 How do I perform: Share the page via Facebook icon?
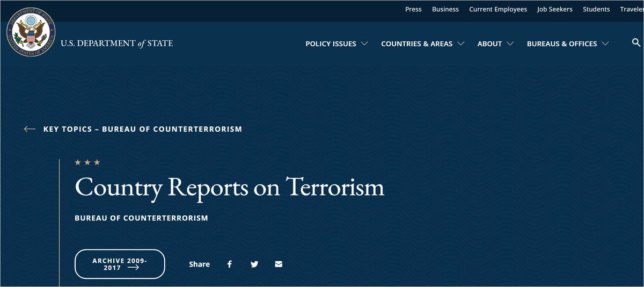(229, 264)
